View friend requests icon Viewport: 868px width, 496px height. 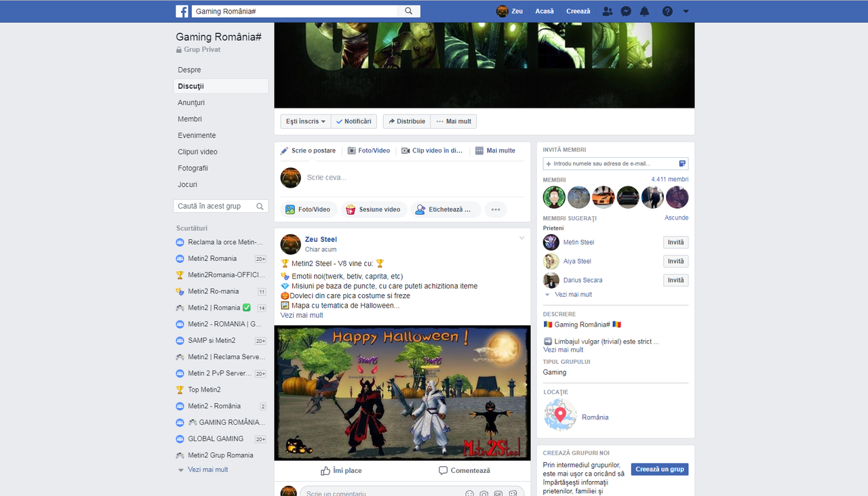(x=607, y=11)
